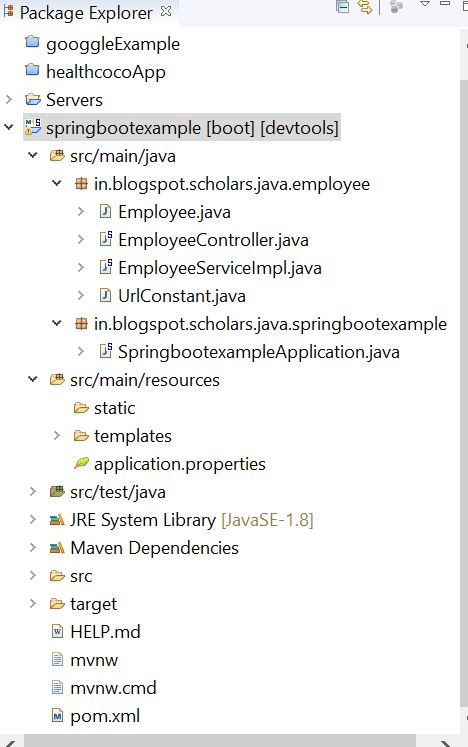Click the Collapse All toolbar icon
The height and width of the screenshot is (747, 468).
[x=343, y=6]
